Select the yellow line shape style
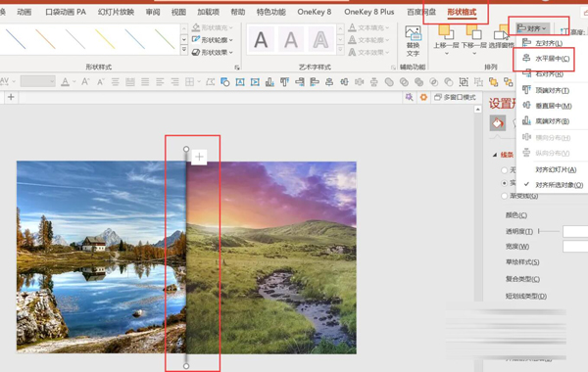This screenshot has height=372, width=588. click(105, 39)
